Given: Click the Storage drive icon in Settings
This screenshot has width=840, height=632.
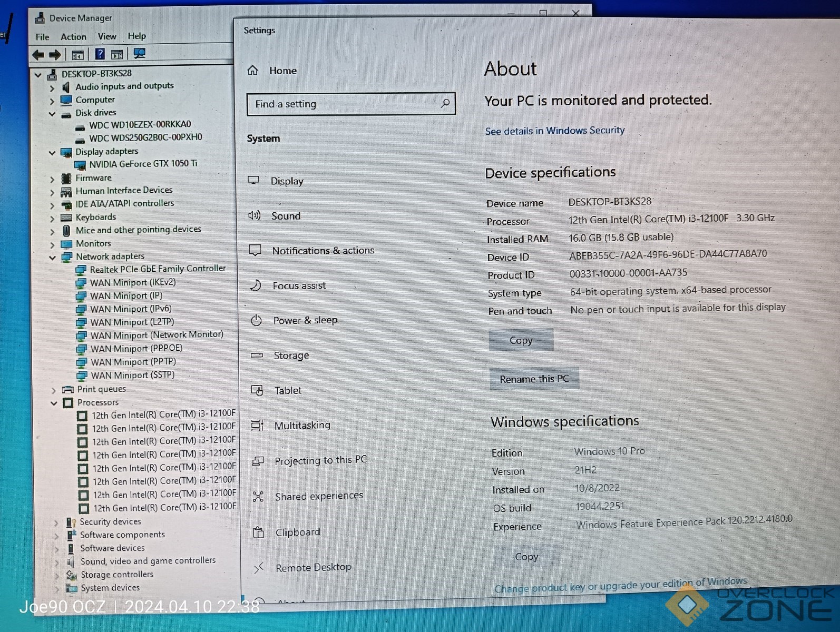Looking at the screenshot, I should pos(257,355).
